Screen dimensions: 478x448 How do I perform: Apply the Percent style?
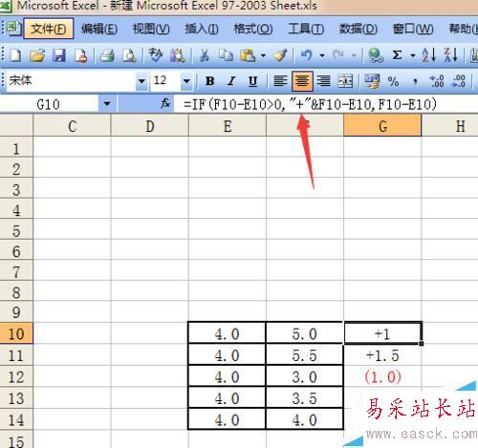[393, 81]
